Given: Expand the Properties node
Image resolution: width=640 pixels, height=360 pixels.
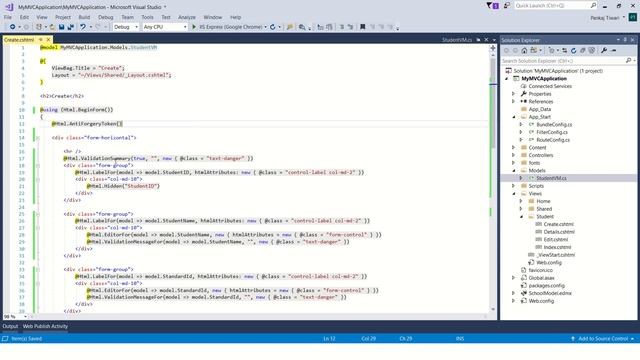Looking at the screenshot, I should pos(514,94).
